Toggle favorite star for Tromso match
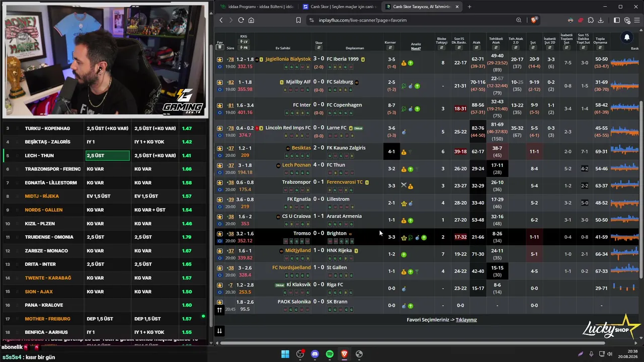 tap(220, 234)
